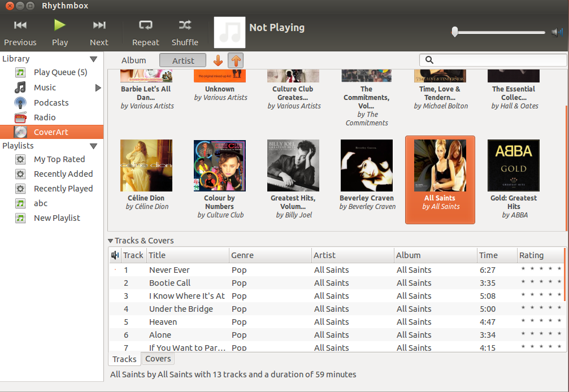Select the Céline Dion album cover
Viewport: 569px width, 392px height.
coord(146,165)
